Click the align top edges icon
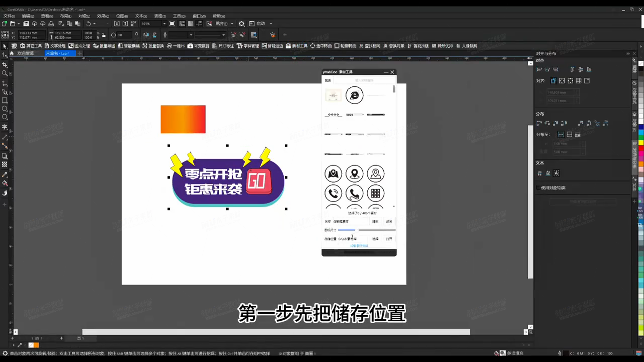644x362 pixels. coord(572,70)
